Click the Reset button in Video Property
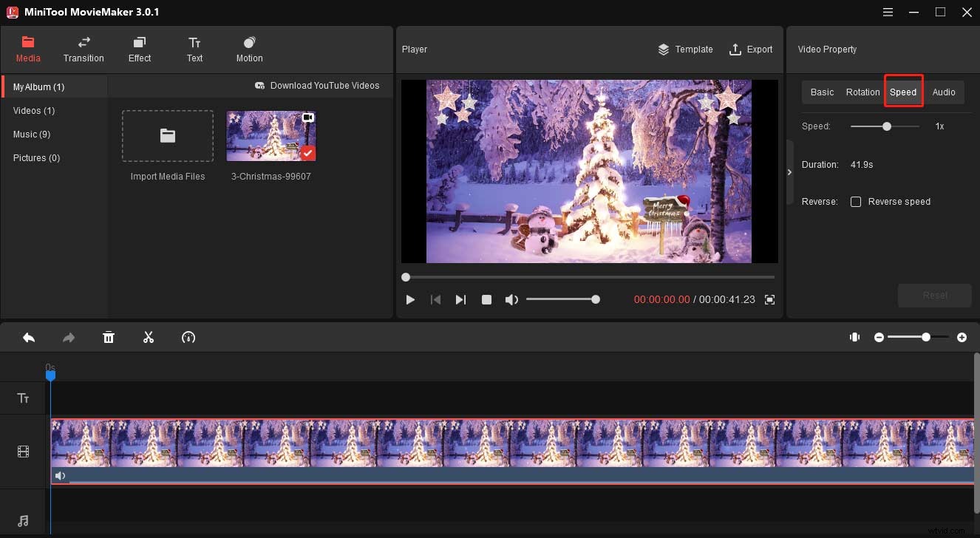The height and width of the screenshot is (538, 980). [934, 295]
